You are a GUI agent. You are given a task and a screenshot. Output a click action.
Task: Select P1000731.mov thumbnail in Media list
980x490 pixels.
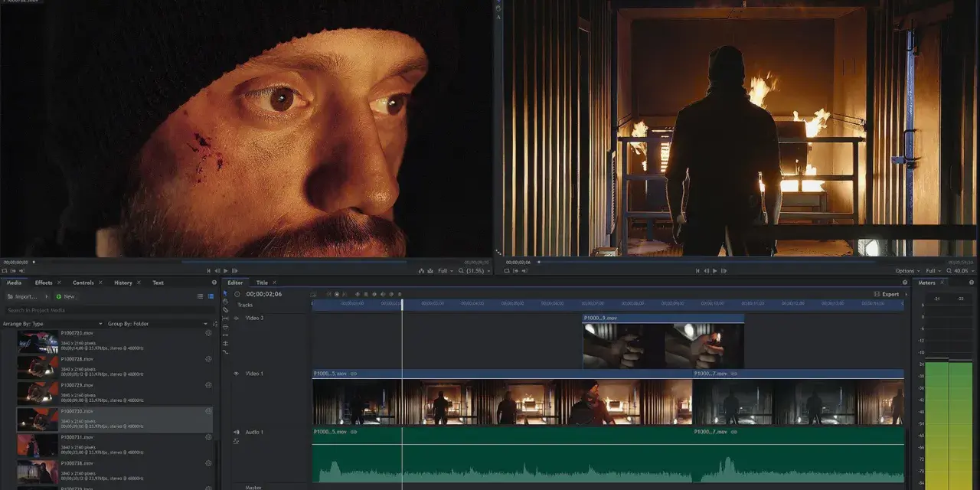[x=37, y=445]
